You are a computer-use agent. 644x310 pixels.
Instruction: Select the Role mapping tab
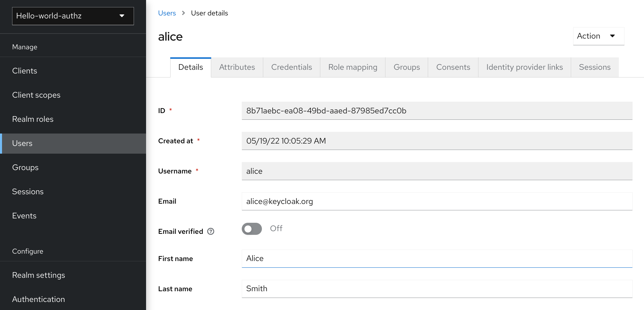pyautogui.click(x=353, y=67)
